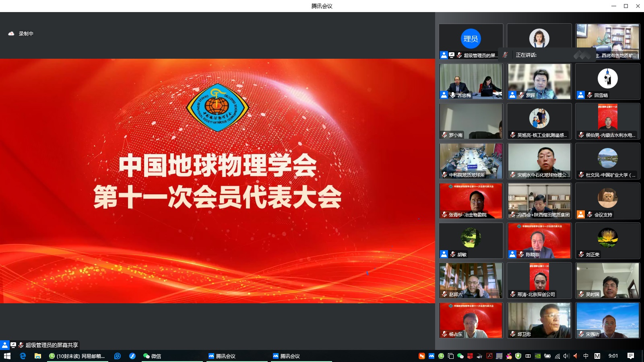Click 超级管理员的屏幕共享 label at bottom left
The image size is (644, 362).
[52, 345]
